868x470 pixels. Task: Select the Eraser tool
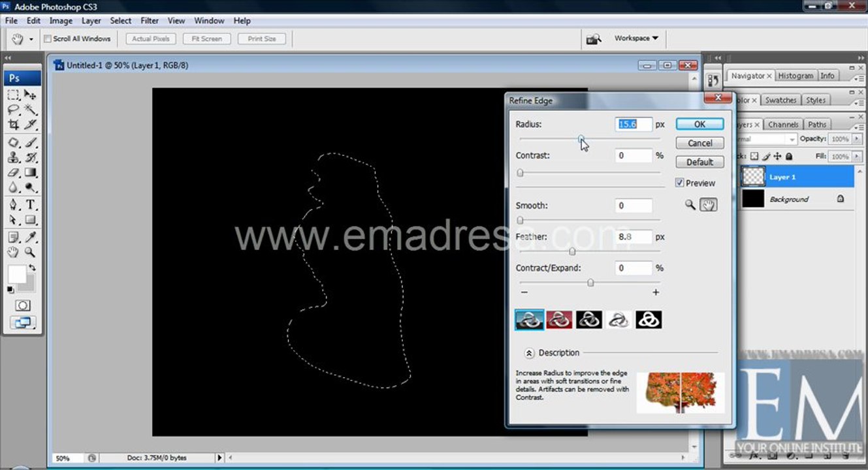[14, 172]
